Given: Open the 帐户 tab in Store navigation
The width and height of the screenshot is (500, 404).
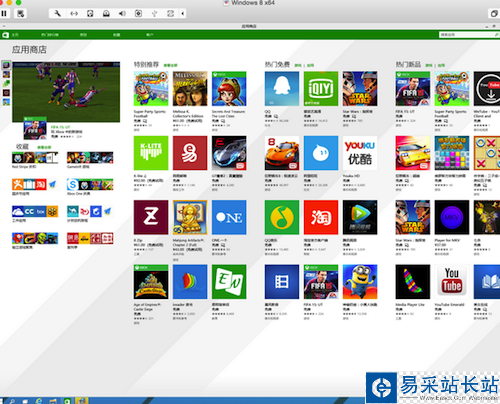Looking at the screenshot, I should tap(150, 35).
